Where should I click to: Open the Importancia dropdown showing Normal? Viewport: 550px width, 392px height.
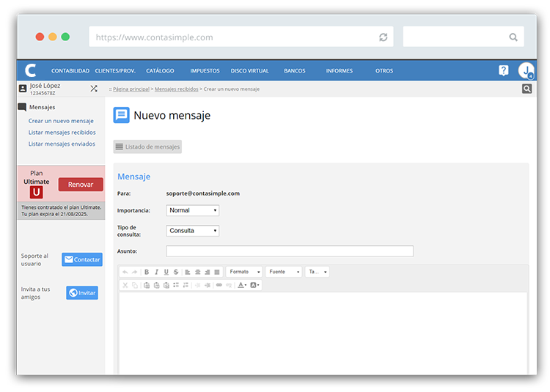point(193,210)
